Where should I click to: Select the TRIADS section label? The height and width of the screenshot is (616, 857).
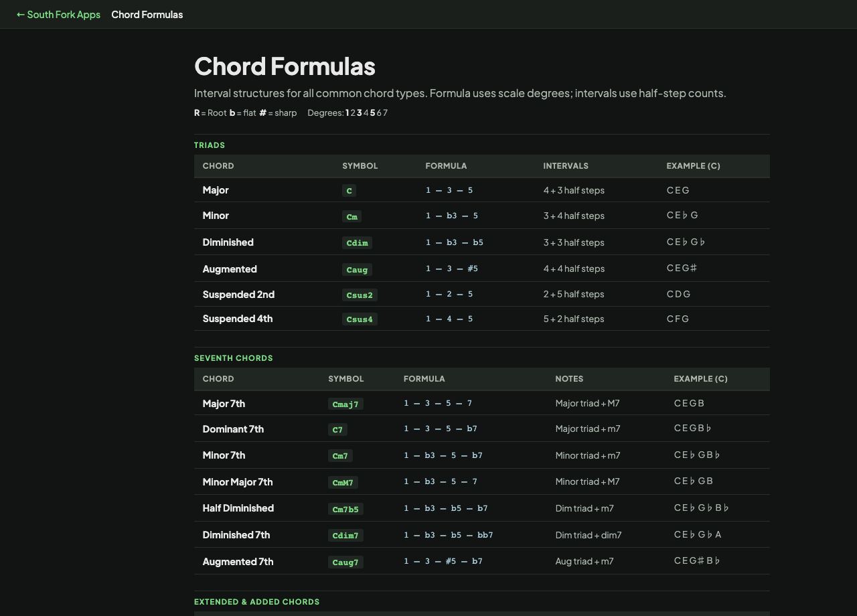coord(210,145)
